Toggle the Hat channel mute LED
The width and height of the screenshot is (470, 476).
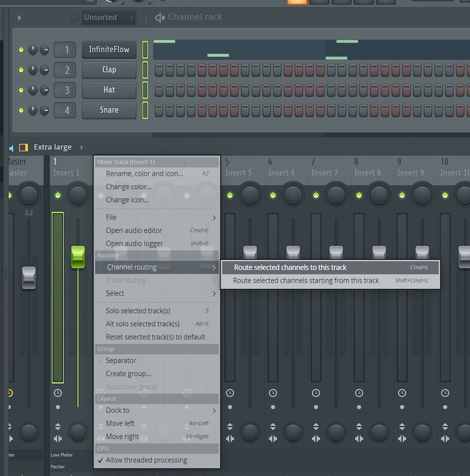tap(21, 90)
